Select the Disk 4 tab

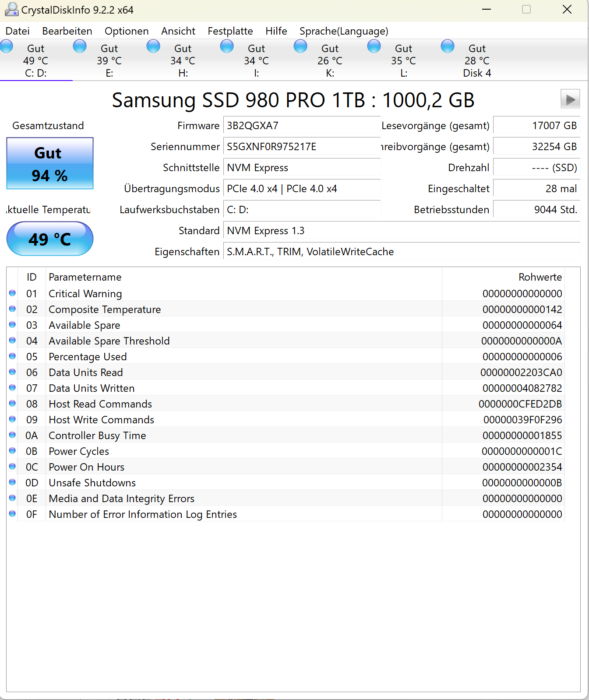point(477,60)
